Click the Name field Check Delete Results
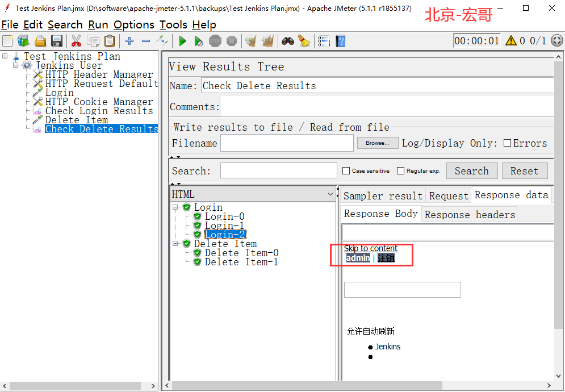This screenshot has height=392, width=565. tap(377, 86)
